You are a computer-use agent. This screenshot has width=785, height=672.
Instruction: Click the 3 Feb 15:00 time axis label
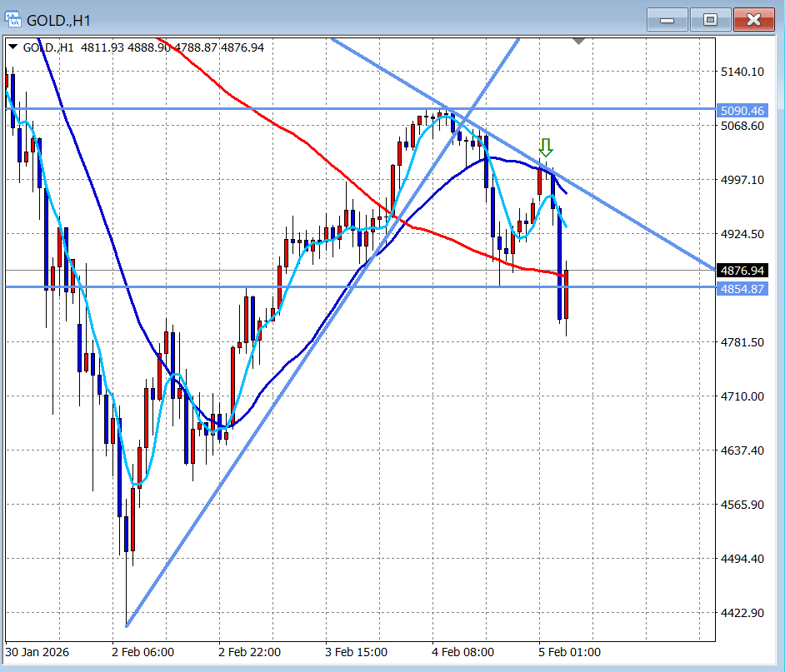click(356, 651)
